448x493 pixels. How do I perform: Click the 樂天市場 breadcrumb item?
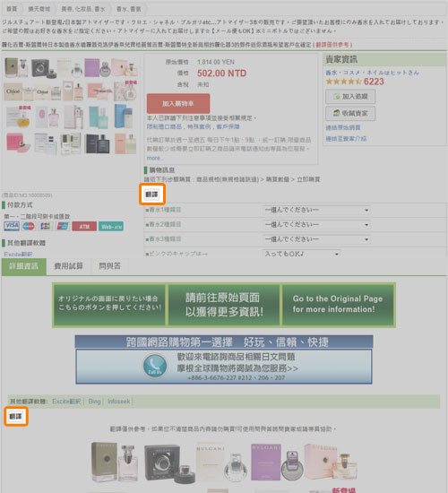39,9
